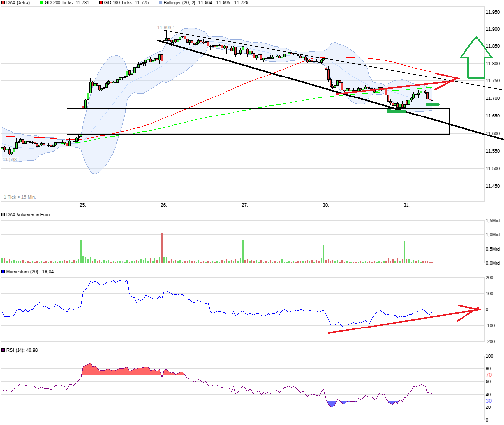
Task: Click the '1 Tick = 15 Min.' note
Action: (x=20, y=197)
